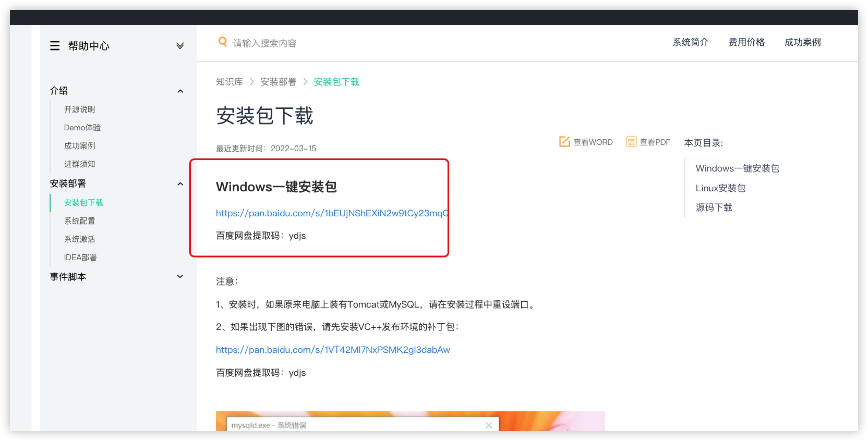Click the 查看WORD edit icon
The height and width of the screenshot is (441, 868).
[x=564, y=142]
